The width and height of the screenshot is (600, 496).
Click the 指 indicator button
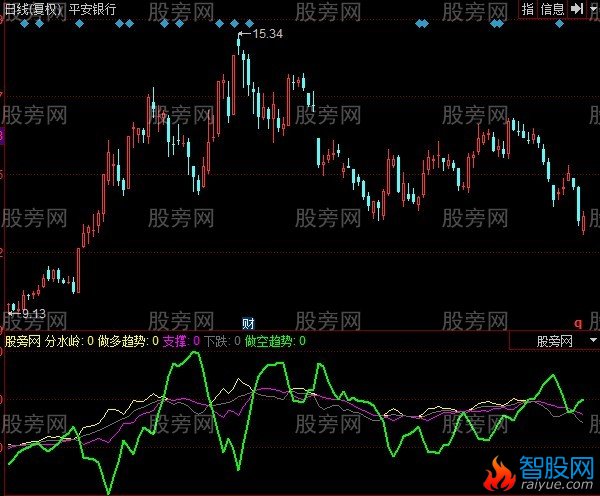click(528, 9)
